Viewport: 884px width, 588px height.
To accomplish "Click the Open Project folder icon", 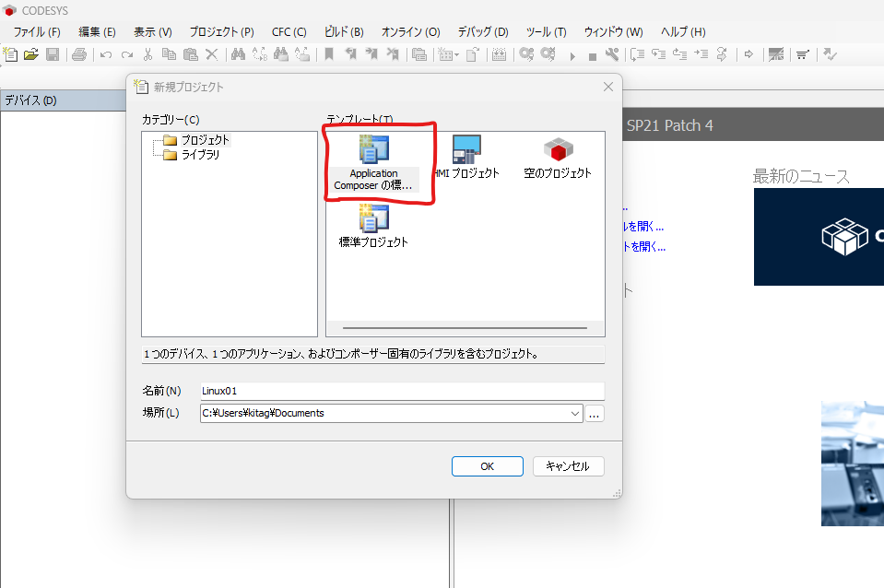I will tap(31, 54).
